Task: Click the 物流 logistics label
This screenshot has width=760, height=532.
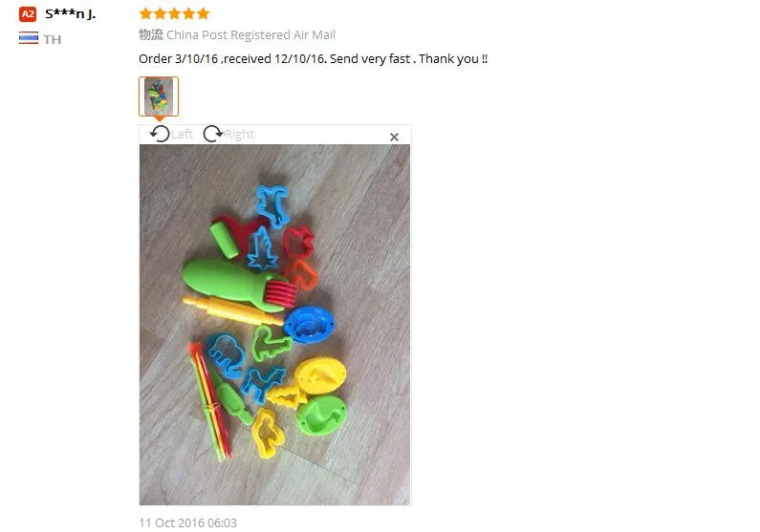Action: [151, 34]
